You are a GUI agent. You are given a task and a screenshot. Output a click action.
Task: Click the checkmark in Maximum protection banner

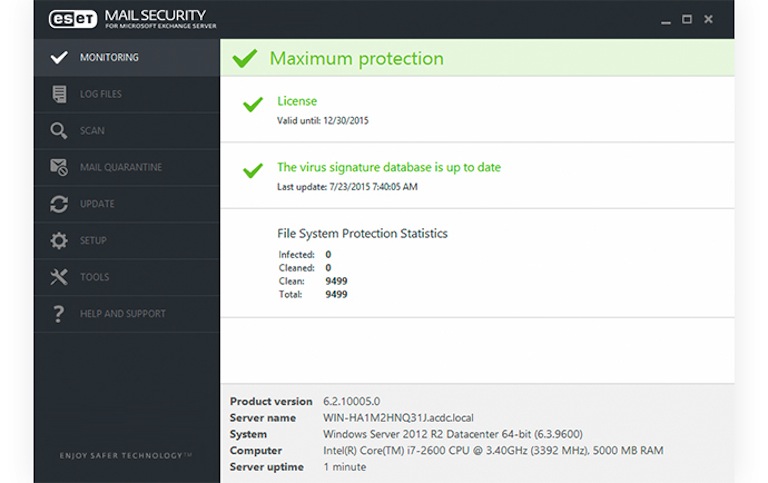click(x=244, y=59)
